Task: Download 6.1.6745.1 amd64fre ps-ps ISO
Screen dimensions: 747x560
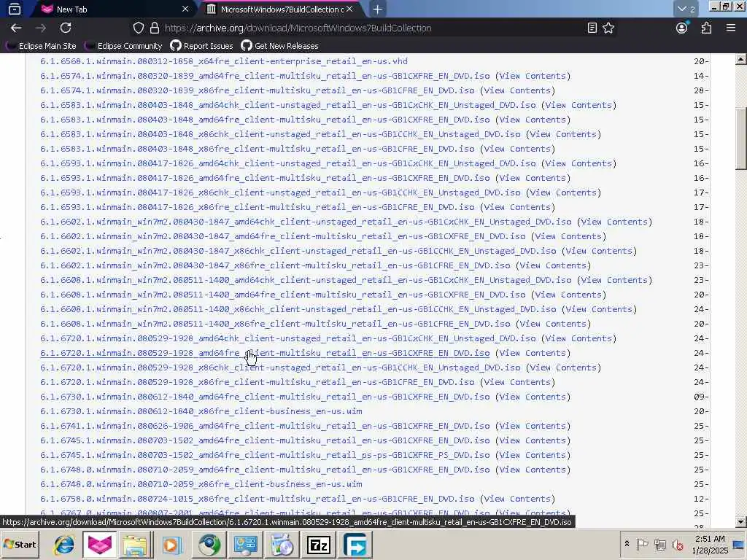Action: [265, 455]
